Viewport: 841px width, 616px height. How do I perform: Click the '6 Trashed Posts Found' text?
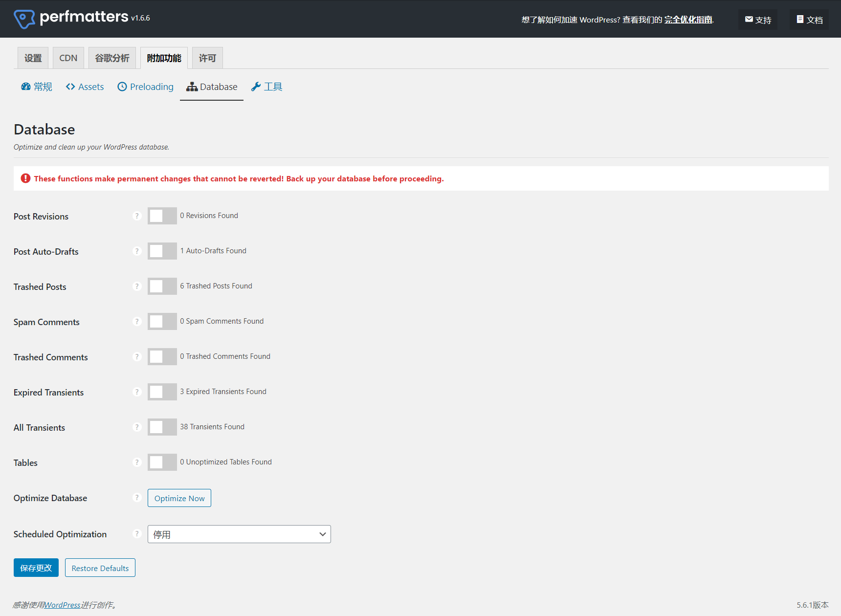coord(216,286)
